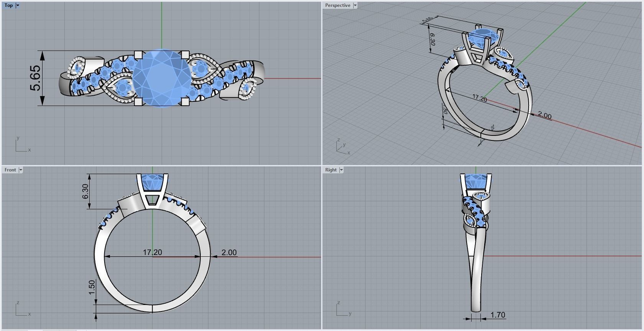
Task: Activate the Perspective viewport title label
Action: 338,5
